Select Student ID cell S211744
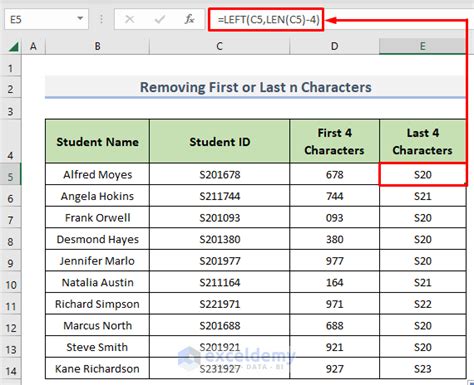 pos(220,196)
